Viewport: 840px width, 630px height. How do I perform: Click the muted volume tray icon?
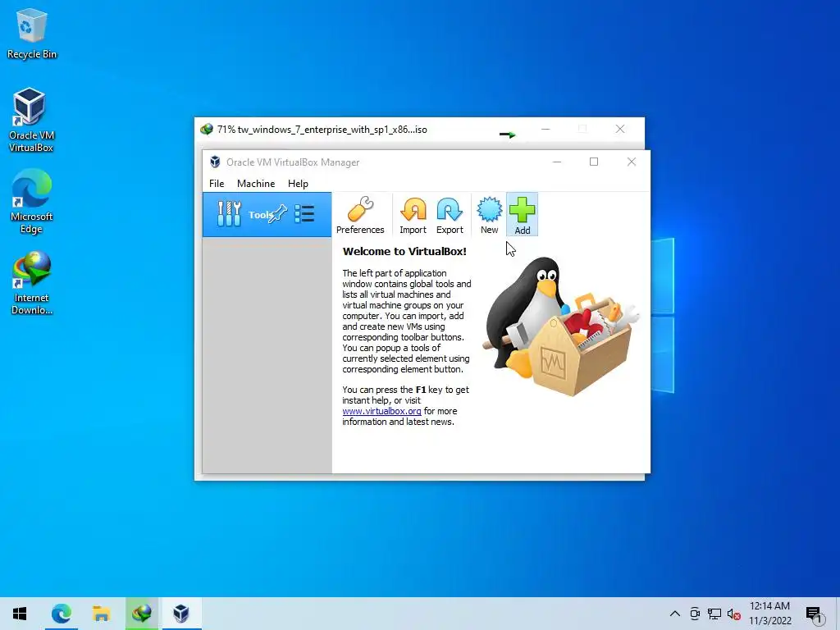733,614
